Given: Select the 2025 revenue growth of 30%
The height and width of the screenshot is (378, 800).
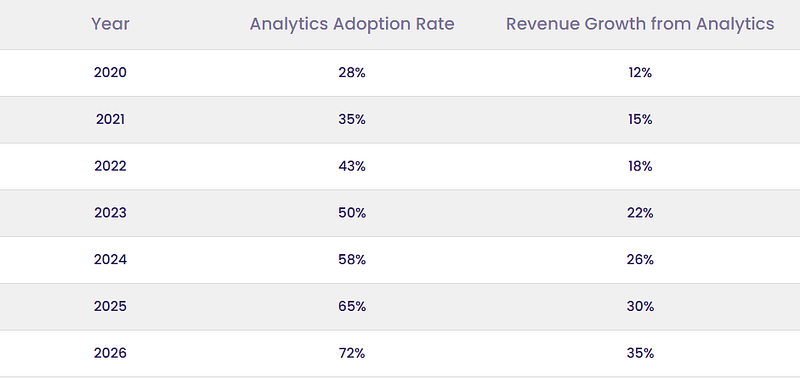Looking at the screenshot, I should [x=640, y=306].
